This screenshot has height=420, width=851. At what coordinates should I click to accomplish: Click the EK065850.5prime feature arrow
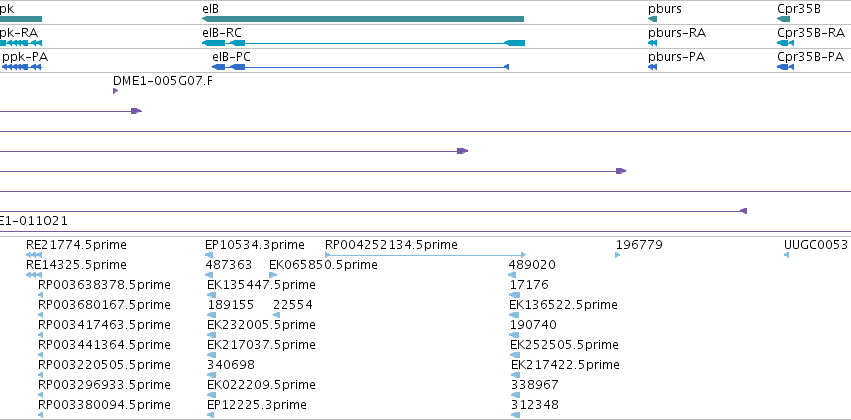273,275
